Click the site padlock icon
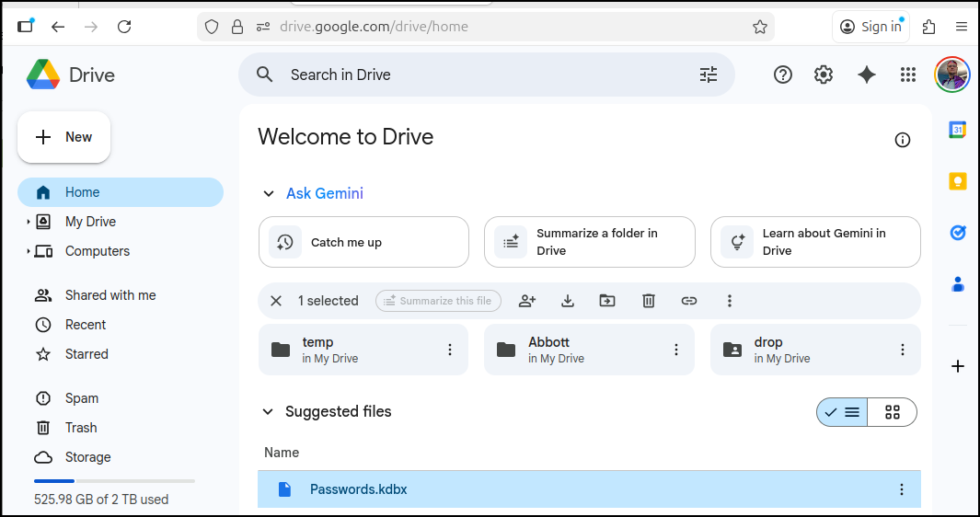Image resolution: width=980 pixels, height=517 pixels. (x=236, y=27)
